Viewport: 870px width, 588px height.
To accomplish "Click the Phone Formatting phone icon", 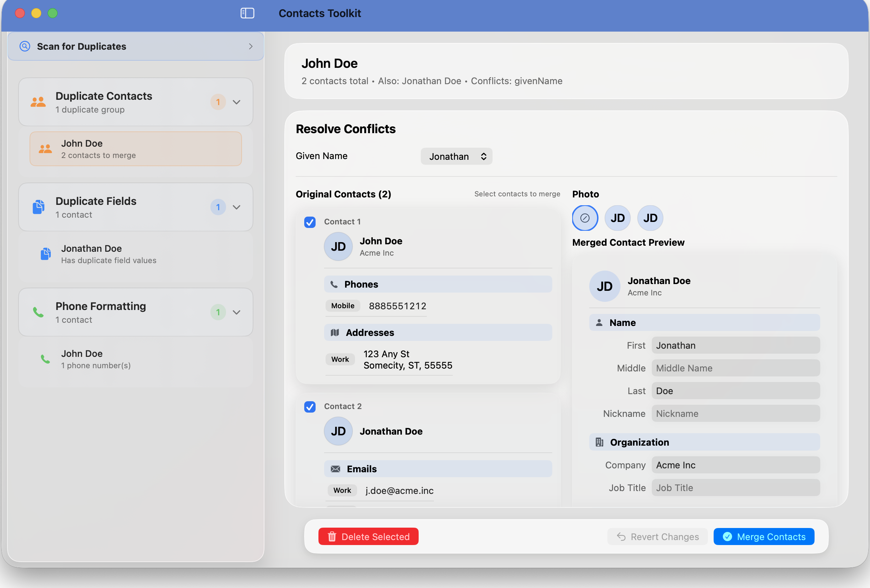I will pos(38,312).
